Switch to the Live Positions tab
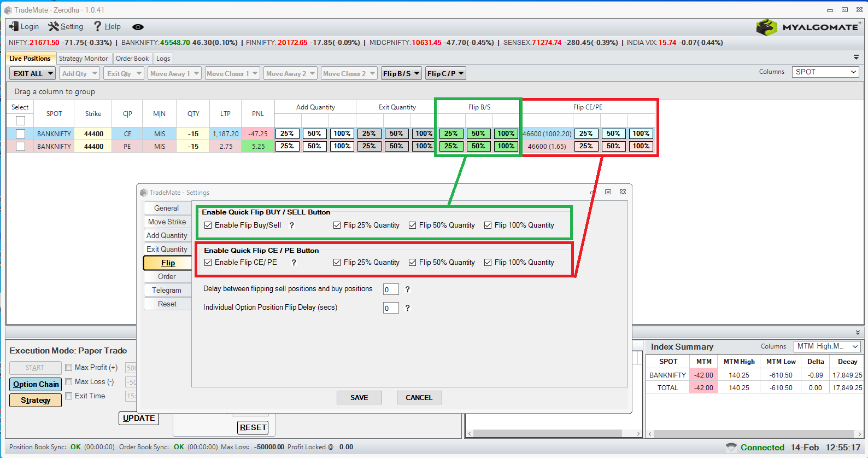 click(30, 59)
